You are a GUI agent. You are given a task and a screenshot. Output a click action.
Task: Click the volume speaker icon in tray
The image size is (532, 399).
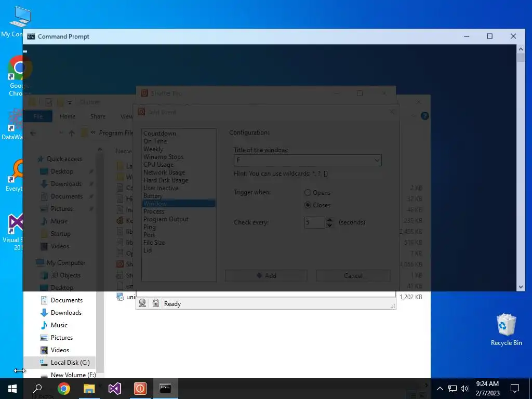(x=464, y=389)
